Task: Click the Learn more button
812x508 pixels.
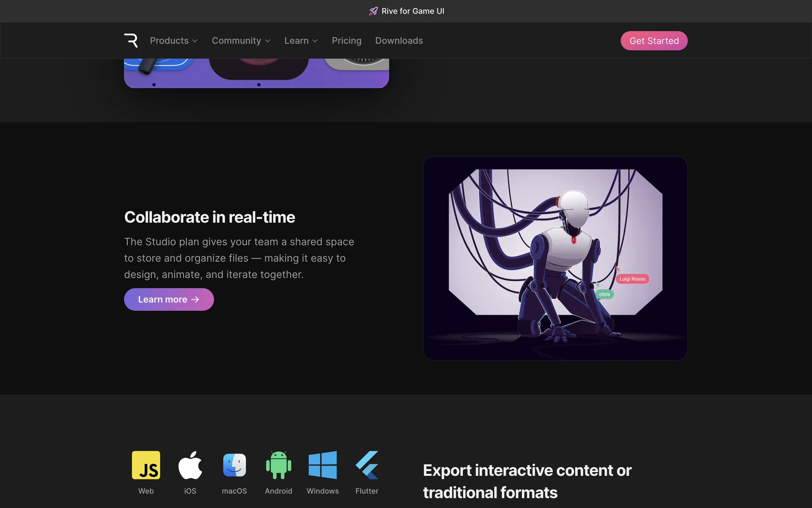Action: coord(169,299)
